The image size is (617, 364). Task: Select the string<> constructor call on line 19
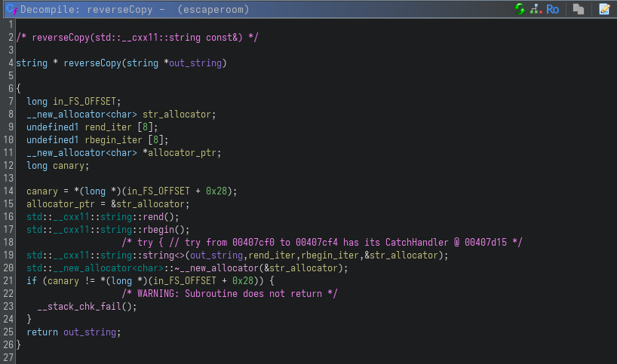click(163, 255)
